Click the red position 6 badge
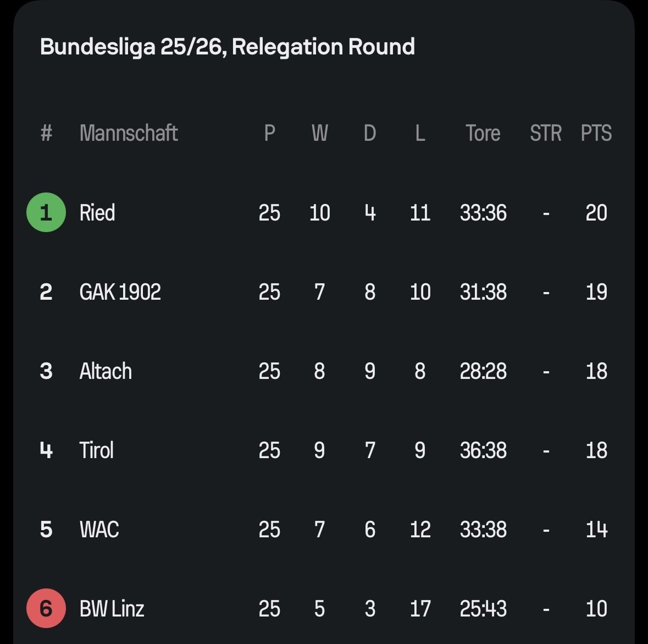 tap(46, 608)
